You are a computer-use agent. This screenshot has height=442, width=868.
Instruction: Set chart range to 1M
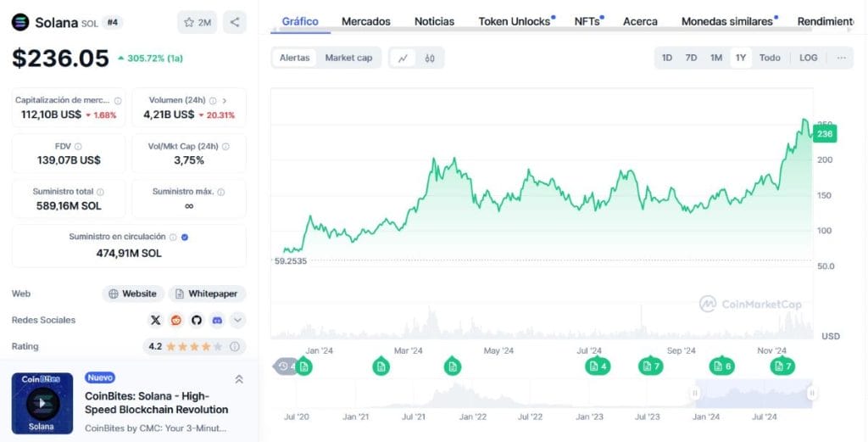[716, 58]
